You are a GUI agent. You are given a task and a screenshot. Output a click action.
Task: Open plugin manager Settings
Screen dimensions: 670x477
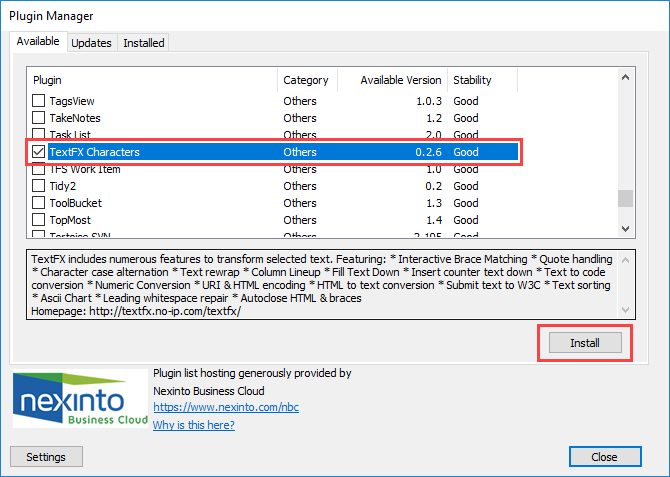(46, 457)
